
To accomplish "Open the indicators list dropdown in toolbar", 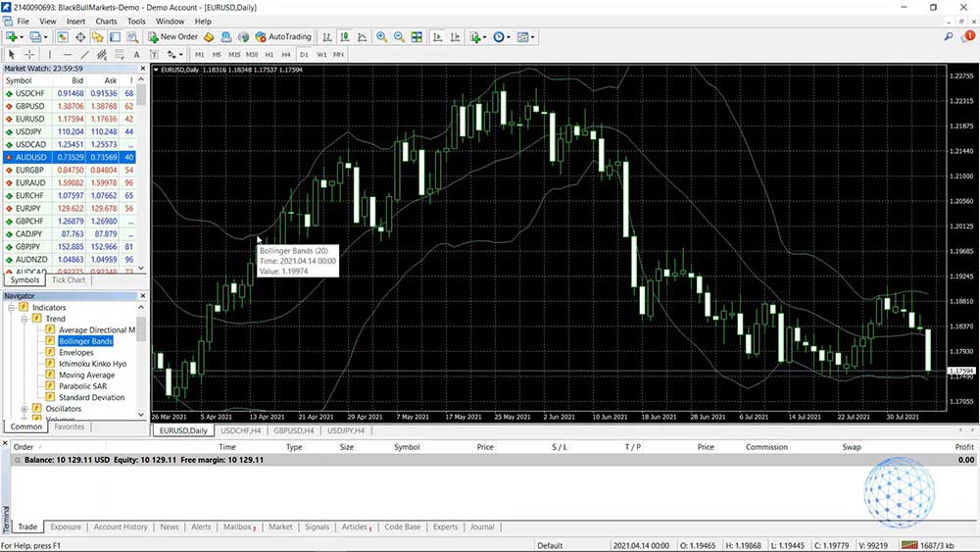I will tap(478, 37).
